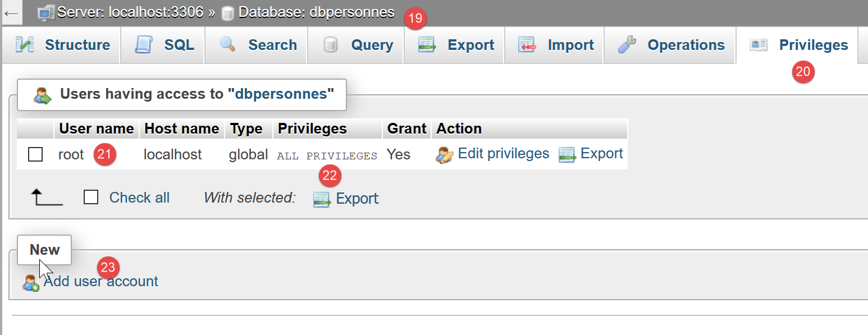Click the Search magnifier icon
This screenshot has height=335, width=868.
pos(228,45)
